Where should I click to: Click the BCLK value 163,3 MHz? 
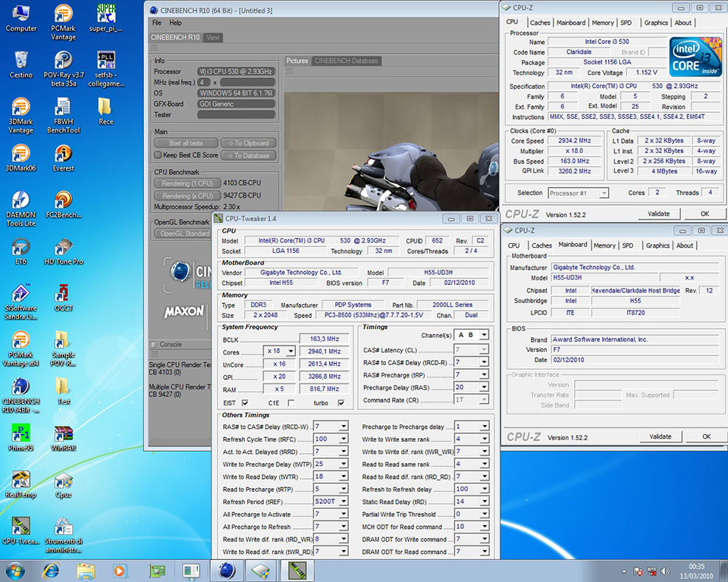coord(325,339)
